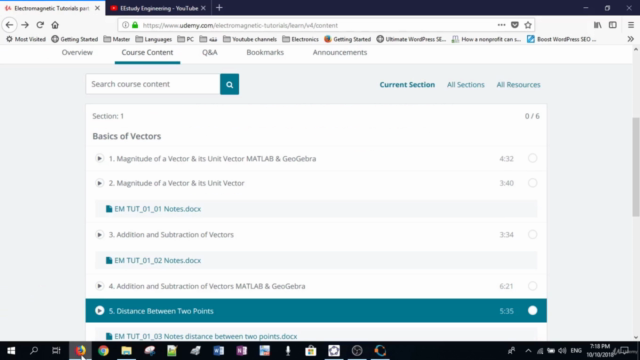Open the Most Visited bookmark
Screen dimensions: 640x360
click(26, 39)
